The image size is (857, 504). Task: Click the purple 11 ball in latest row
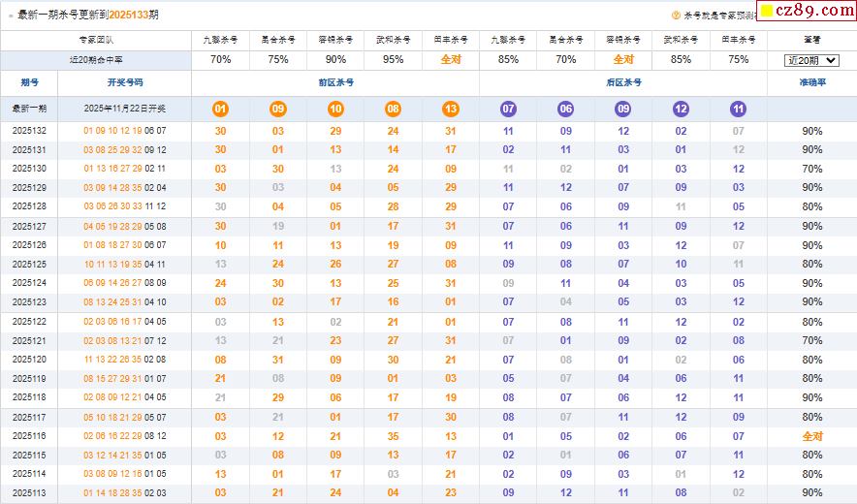tap(739, 109)
